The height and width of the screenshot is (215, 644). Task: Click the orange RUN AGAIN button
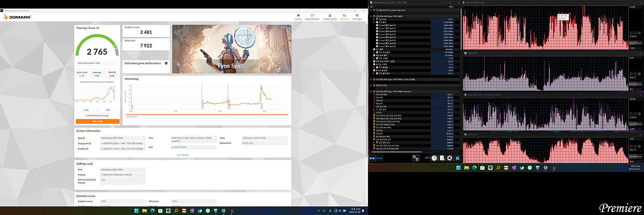(97, 121)
